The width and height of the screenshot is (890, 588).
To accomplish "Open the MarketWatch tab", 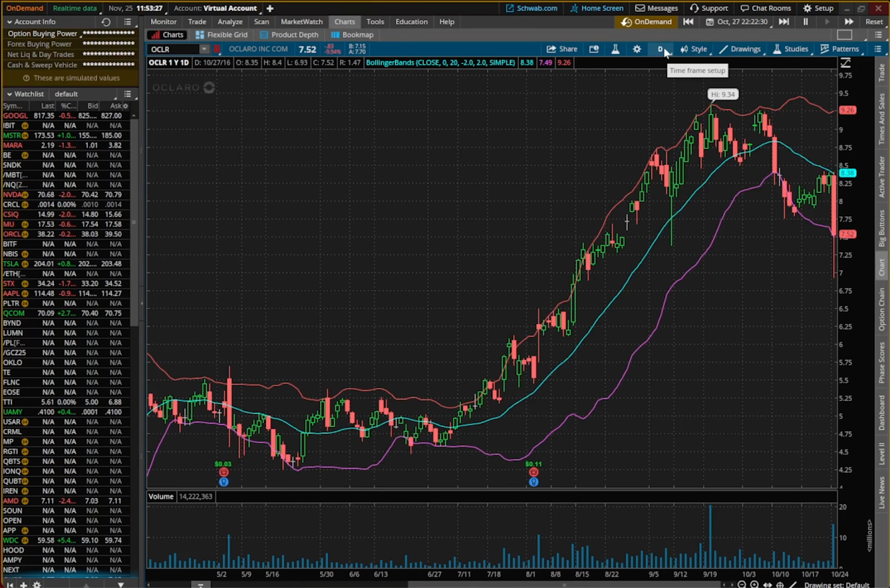I will 301,22.
